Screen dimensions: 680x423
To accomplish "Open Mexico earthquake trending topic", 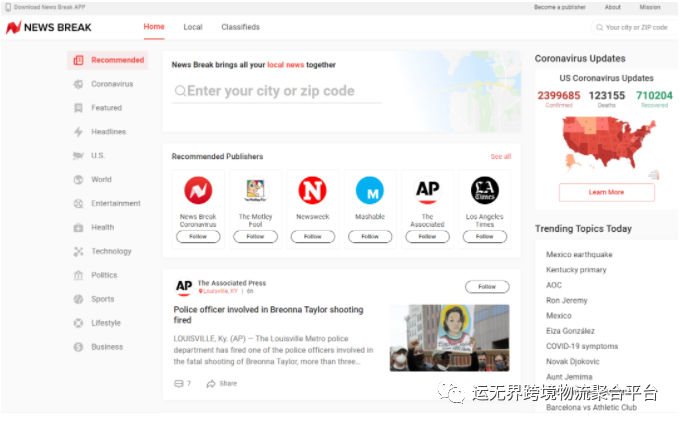I will coord(579,255).
